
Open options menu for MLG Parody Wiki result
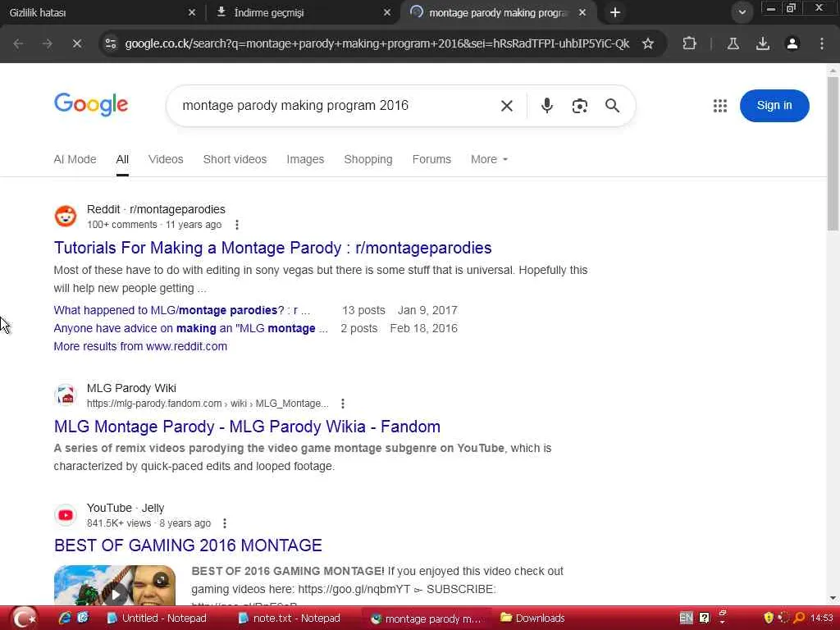(x=343, y=404)
